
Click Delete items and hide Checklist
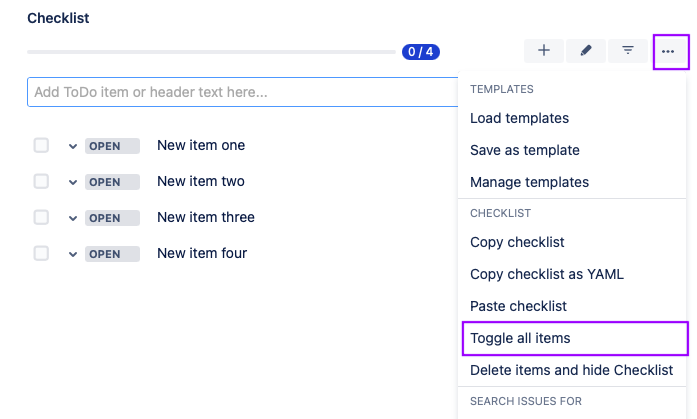tap(571, 370)
